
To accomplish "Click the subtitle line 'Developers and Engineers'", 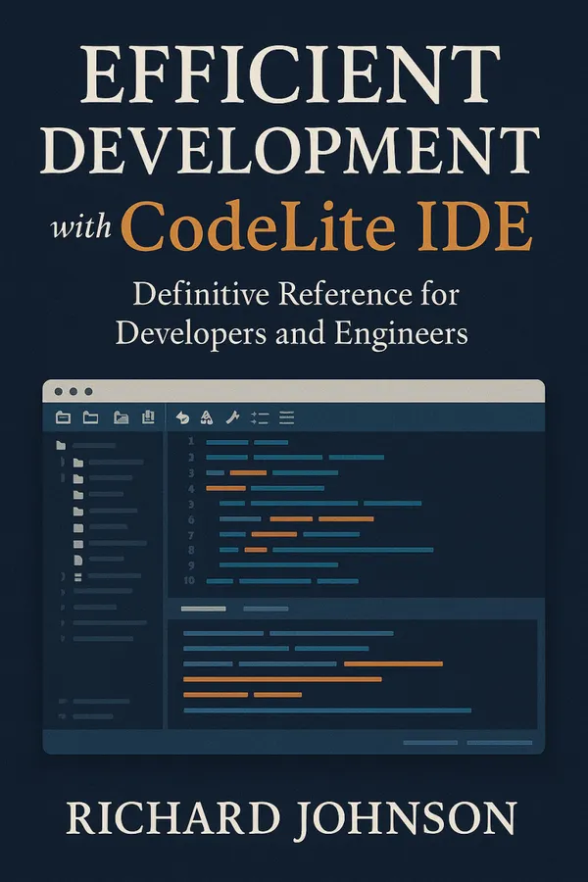I will [291, 333].
